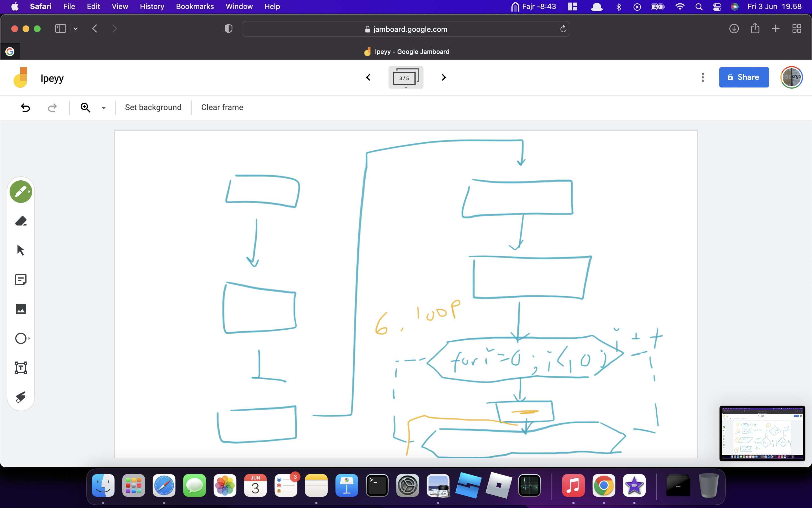Viewport: 812px width, 508px height.
Task: Open sidebar tab group dropdown chevron
Action: pos(76,29)
